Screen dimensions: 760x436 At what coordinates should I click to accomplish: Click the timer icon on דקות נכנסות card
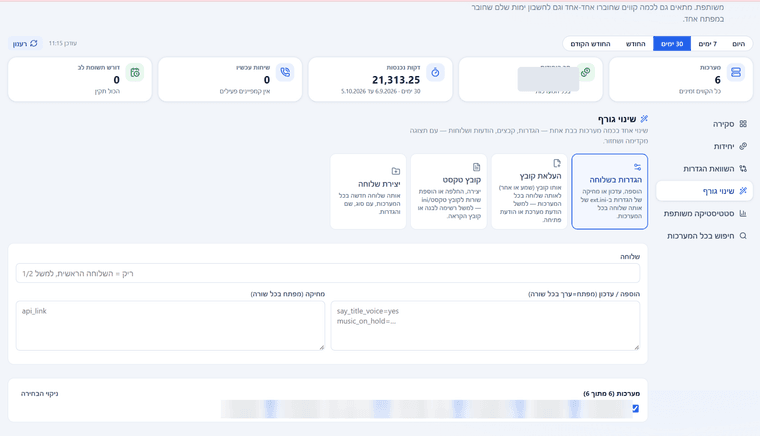[435, 73]
